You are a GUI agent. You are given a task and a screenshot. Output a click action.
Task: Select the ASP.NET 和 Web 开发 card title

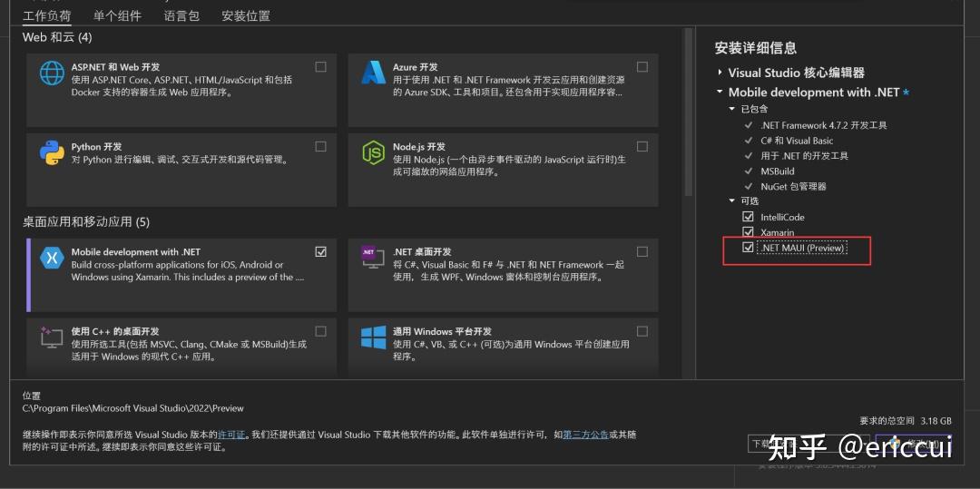pyautogui.click(x=116, y=67)
